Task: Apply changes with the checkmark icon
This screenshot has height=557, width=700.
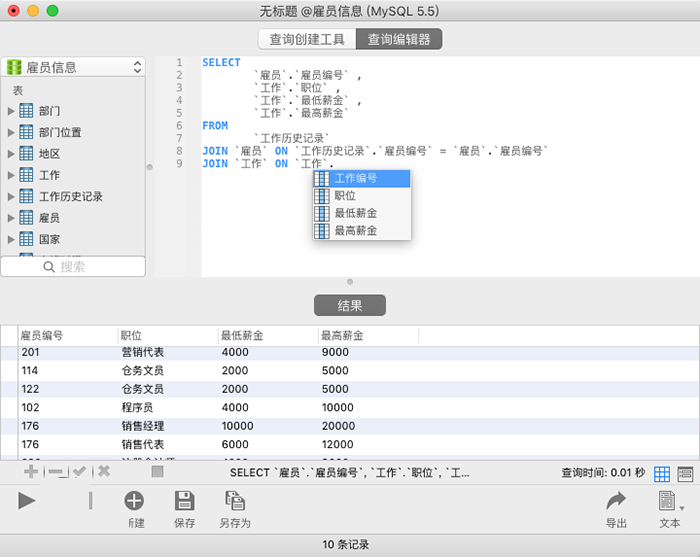Action: pyautogui.click(x=79, y=471)
